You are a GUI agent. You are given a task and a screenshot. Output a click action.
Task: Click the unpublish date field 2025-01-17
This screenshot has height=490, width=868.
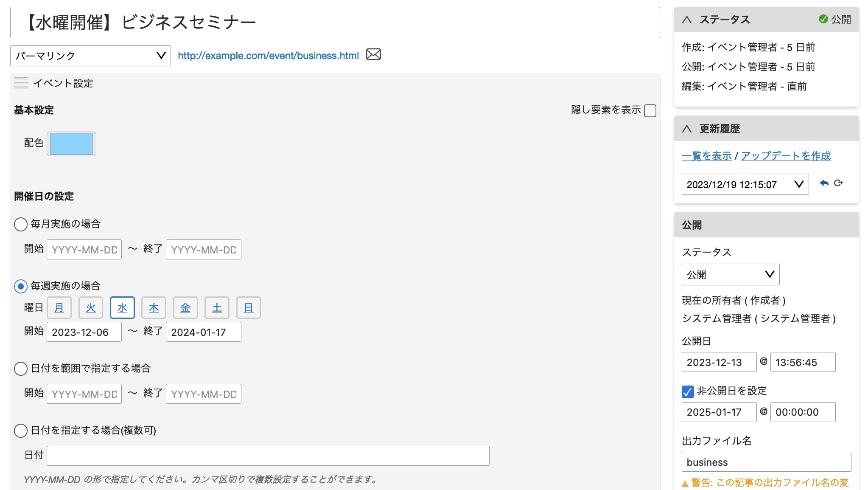[719, 412]
